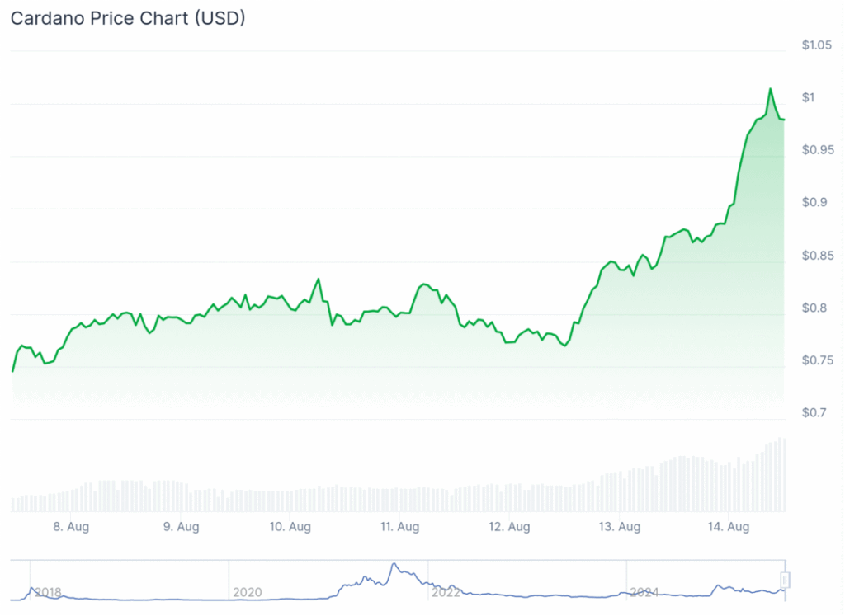Click the 2022 label in the range navigator
The image size is (845, 616).
click(x=446, y=592)
